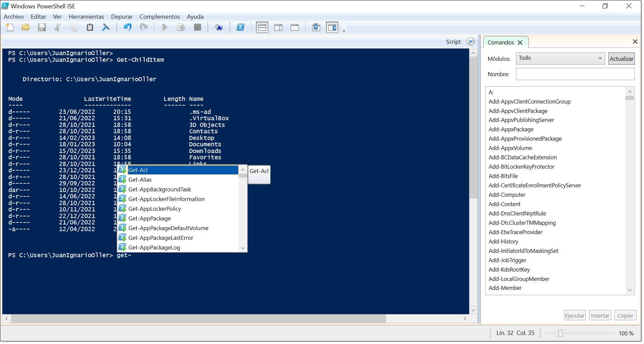Run the selection using the toolbar icon
644x344 pixels.
(x=181, y=27)
